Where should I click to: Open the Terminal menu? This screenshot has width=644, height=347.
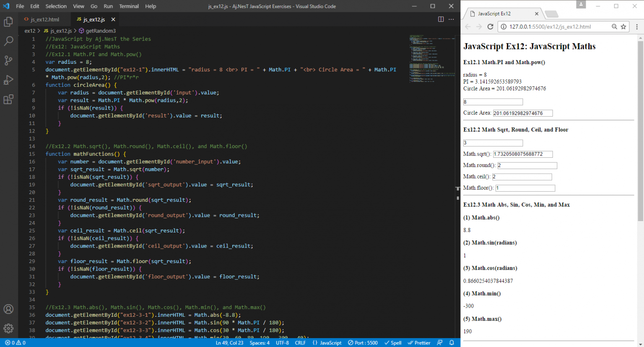pos(129,6)
